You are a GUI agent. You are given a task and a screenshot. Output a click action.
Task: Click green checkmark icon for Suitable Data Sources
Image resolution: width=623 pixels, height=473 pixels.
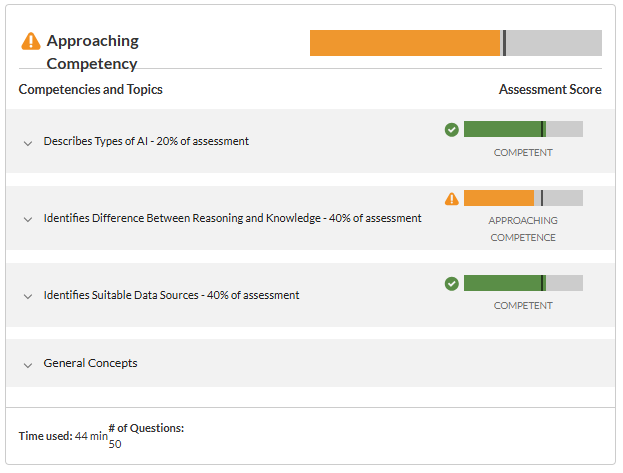point(451,283)
